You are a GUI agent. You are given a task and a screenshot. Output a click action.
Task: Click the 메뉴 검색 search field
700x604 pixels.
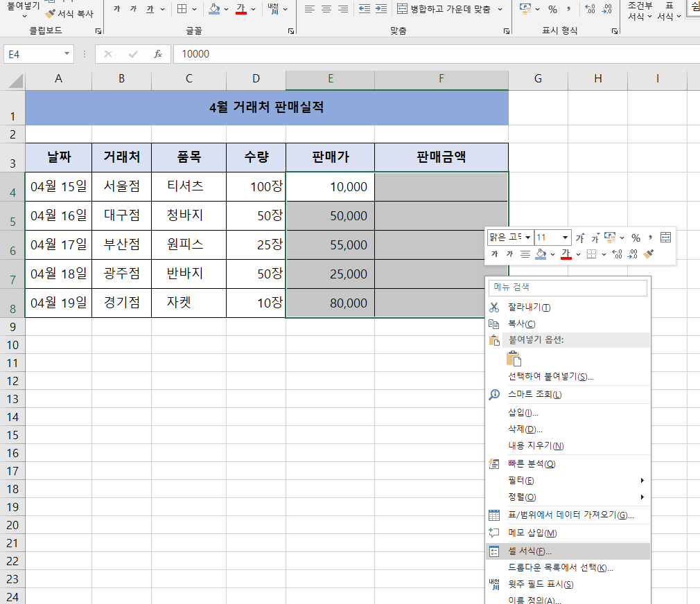pyautogui.click(x=568, y=287)
